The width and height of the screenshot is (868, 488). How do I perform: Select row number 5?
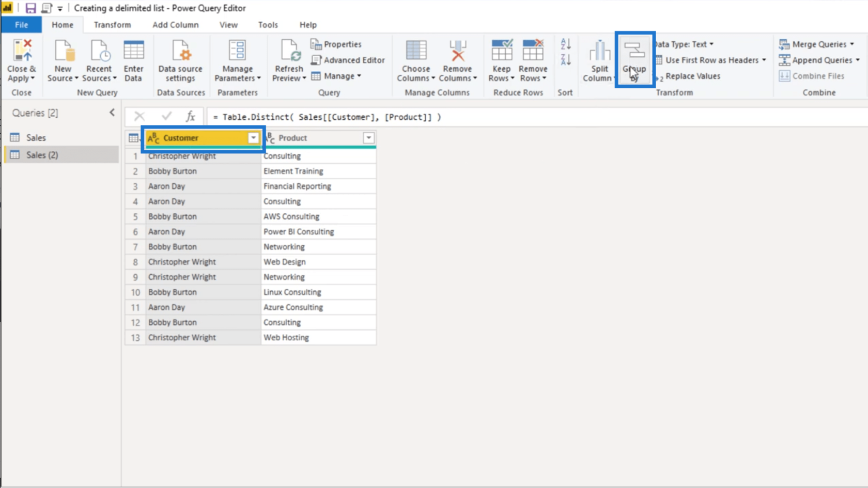pyautogui.click(x=135, y=216)
